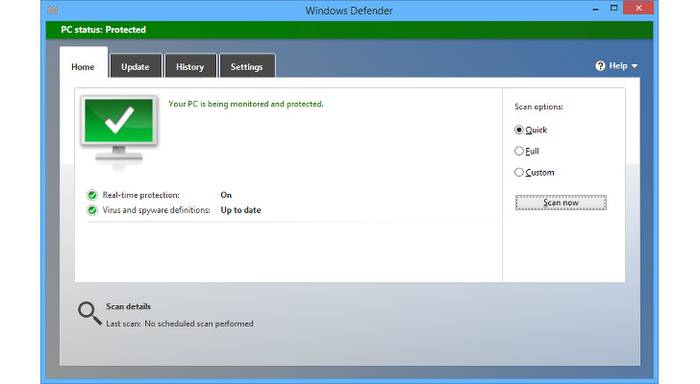700x384 pixels.
Task: Click the Windows Defender title bar app icon
Action: pos(53,10)
